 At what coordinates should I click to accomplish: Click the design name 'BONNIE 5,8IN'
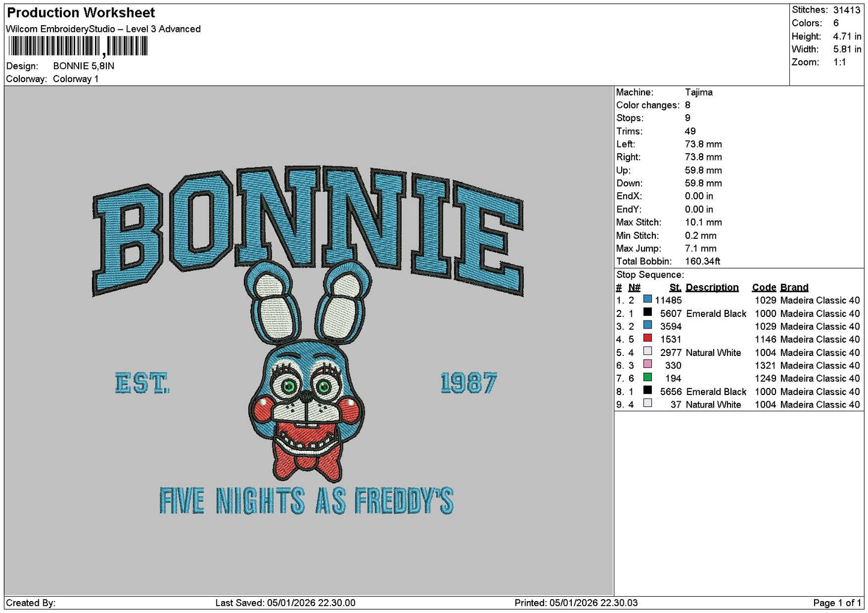[x=83, y=66]
